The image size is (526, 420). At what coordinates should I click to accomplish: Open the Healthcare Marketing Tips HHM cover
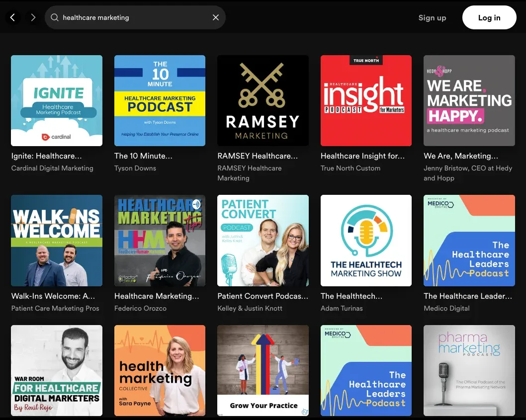coord(160,241)
